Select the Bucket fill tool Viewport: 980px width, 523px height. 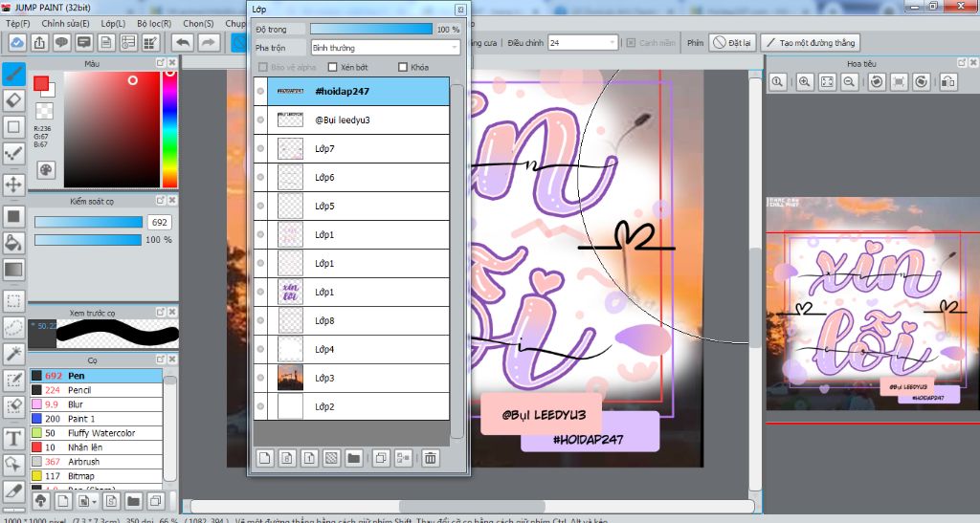(x=13, y=242)
